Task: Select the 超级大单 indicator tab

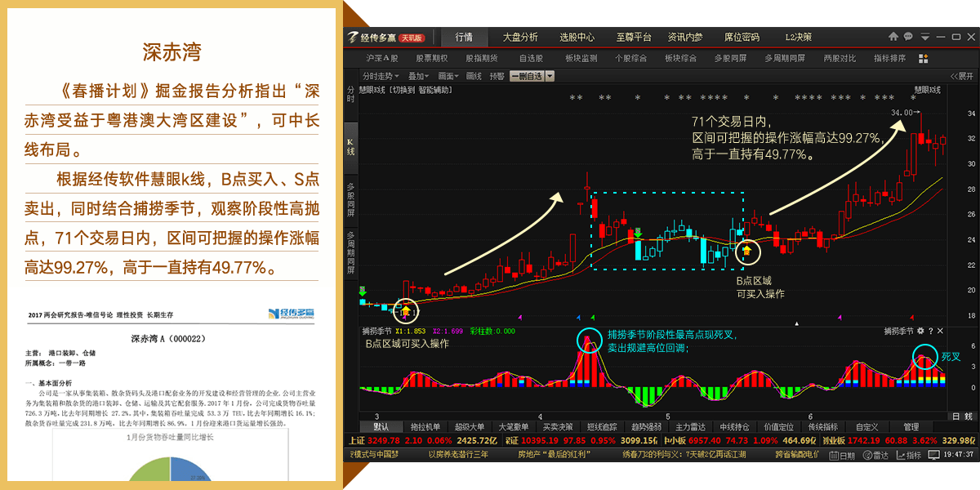Action: click(x=470, y=427)
